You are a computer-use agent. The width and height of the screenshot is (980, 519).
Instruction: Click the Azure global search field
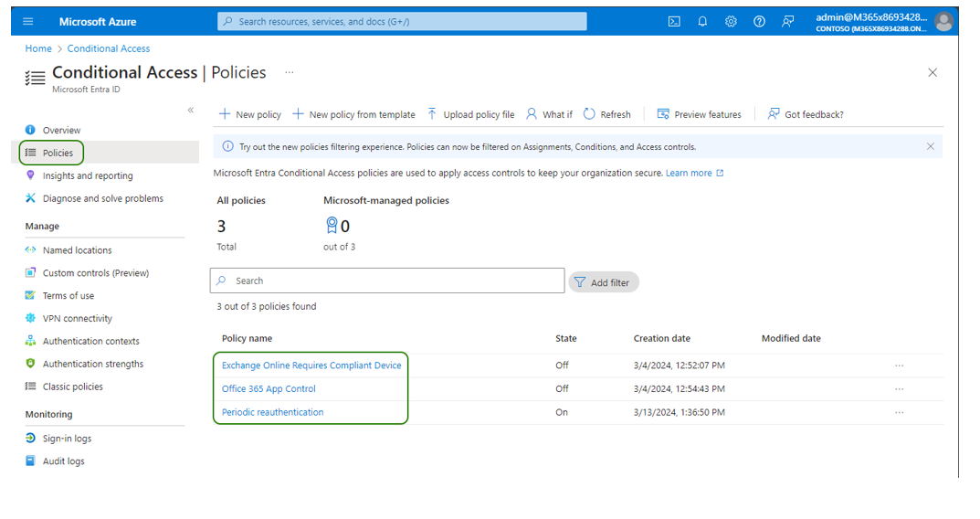coord(402,21)
